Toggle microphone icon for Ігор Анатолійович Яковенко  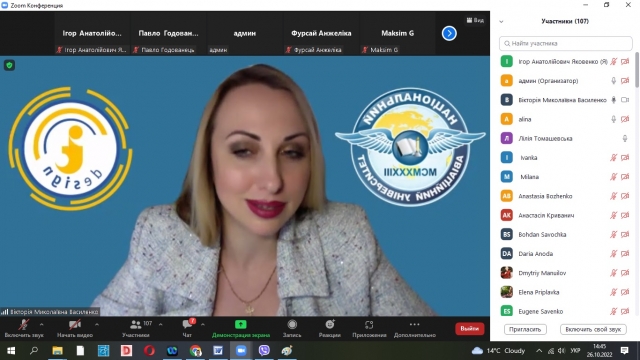[613, 62]
